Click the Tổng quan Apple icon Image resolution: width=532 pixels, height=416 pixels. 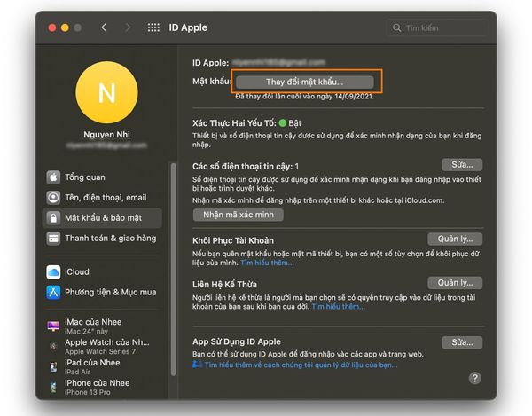(x=53, y=177)
